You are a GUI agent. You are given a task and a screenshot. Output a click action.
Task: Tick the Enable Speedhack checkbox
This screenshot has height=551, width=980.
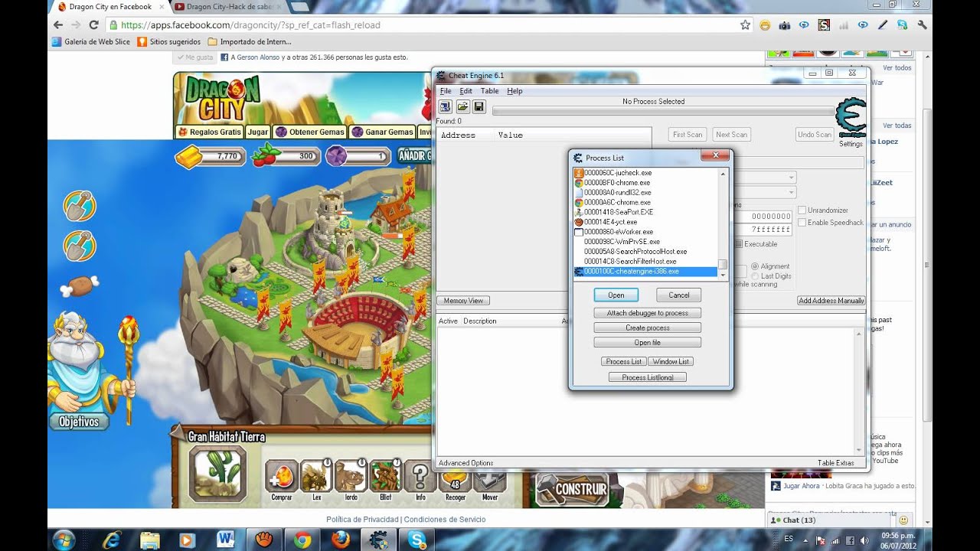pyautogui.click(x=802, y=223)
